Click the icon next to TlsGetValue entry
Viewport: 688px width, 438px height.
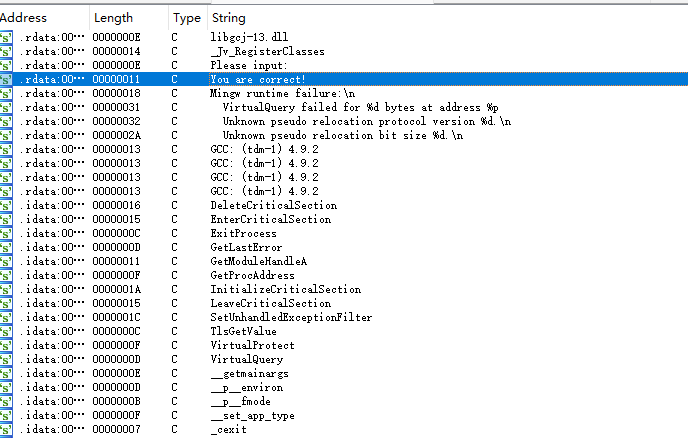tap(6, 331)
